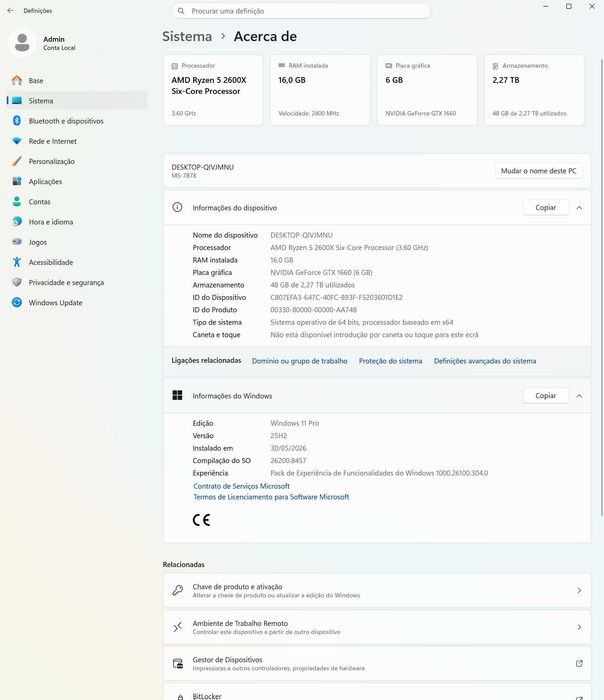Open the Base settings page
The image size is (604, 700).
point(77,80)
